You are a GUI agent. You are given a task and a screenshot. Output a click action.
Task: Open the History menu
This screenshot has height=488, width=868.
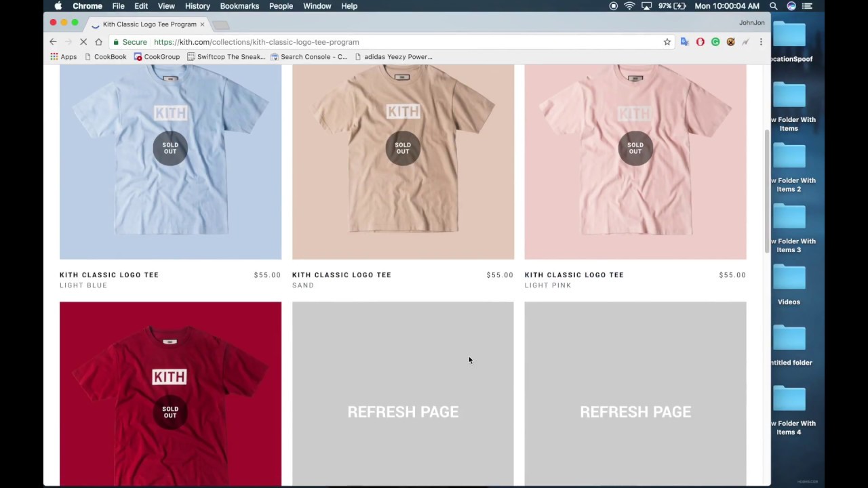coord(197,6)
